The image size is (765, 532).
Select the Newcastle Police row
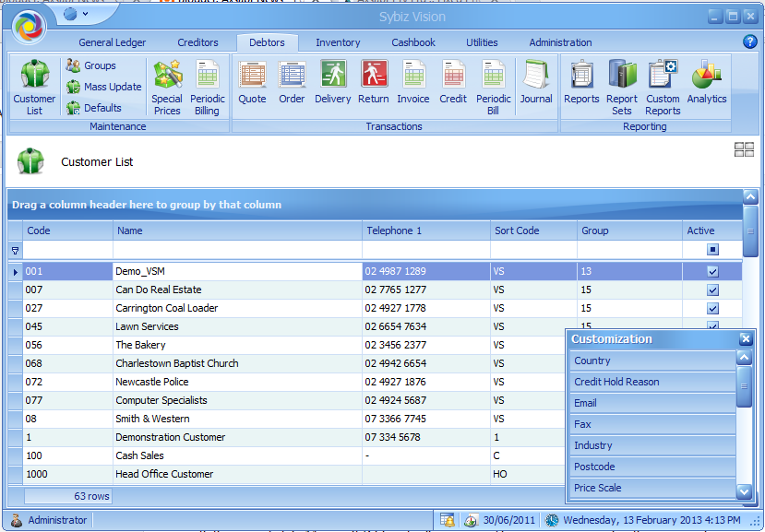click(x=286, y=382)
